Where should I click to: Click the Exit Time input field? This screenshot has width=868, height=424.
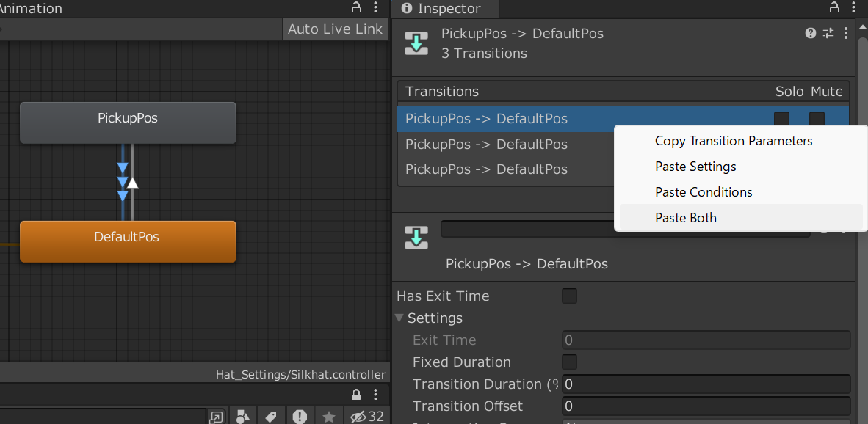click(705, 340)
